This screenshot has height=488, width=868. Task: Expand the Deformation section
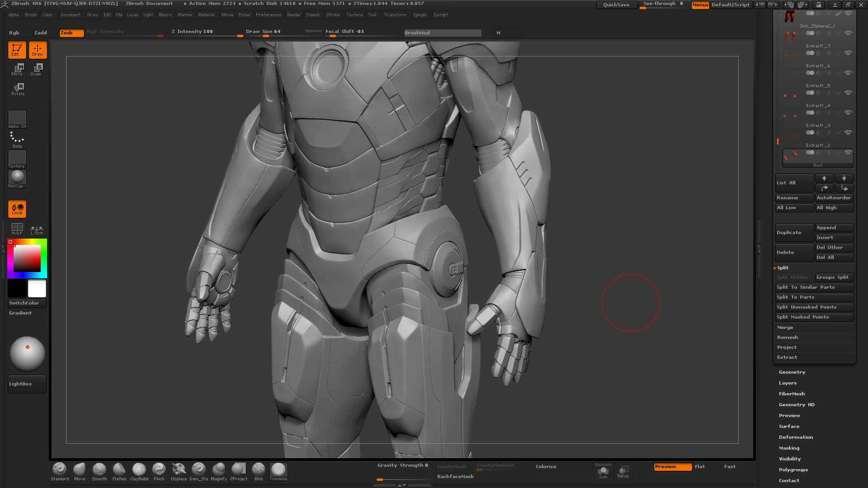(x=796, y=437)
